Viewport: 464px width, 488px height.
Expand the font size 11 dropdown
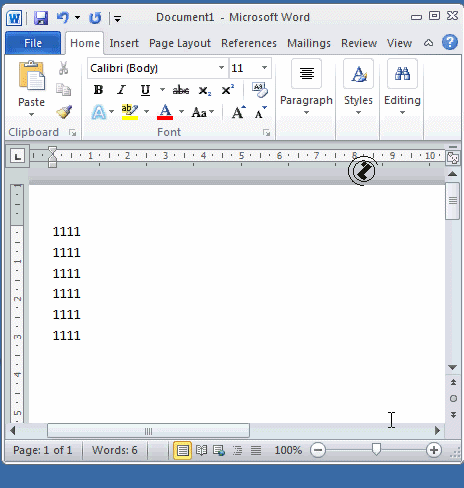(264, 68)
